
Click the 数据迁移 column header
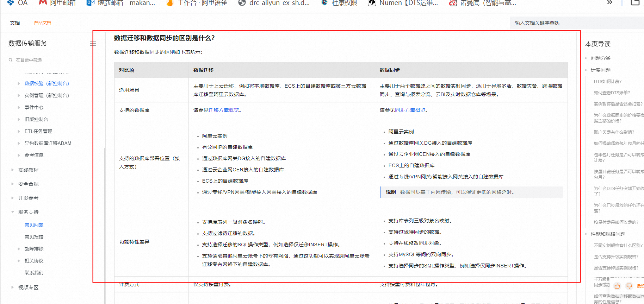pyautogui.click(x=203, y=70)
